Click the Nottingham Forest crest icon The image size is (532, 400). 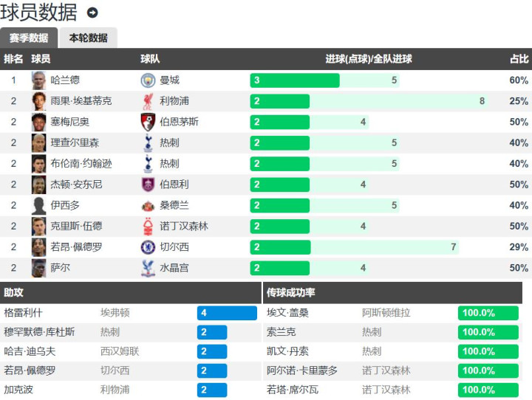click(147, 226)
